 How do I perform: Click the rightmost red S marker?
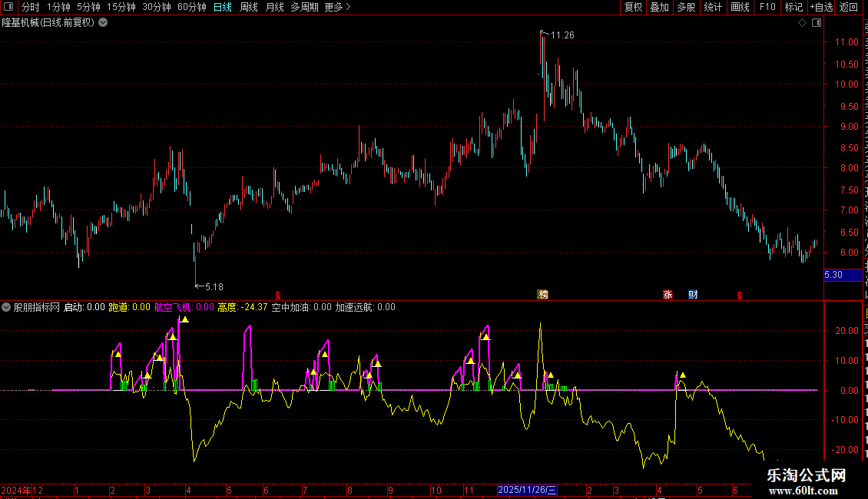point(740,296)
